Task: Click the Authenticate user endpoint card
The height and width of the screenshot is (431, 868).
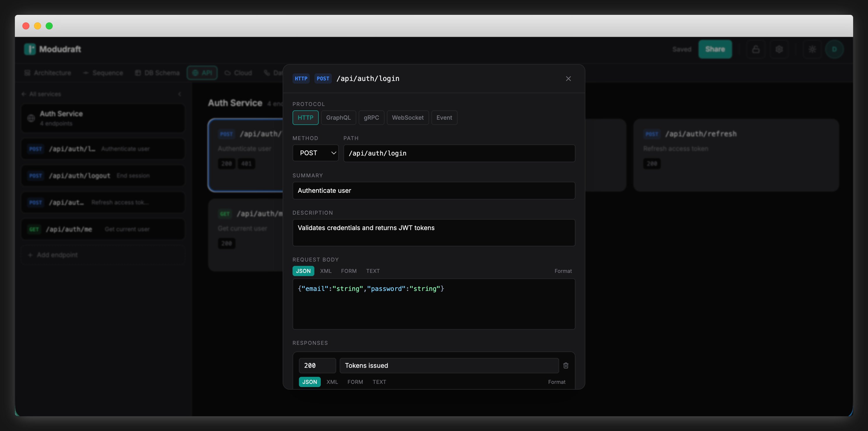Action: point(246,155)
